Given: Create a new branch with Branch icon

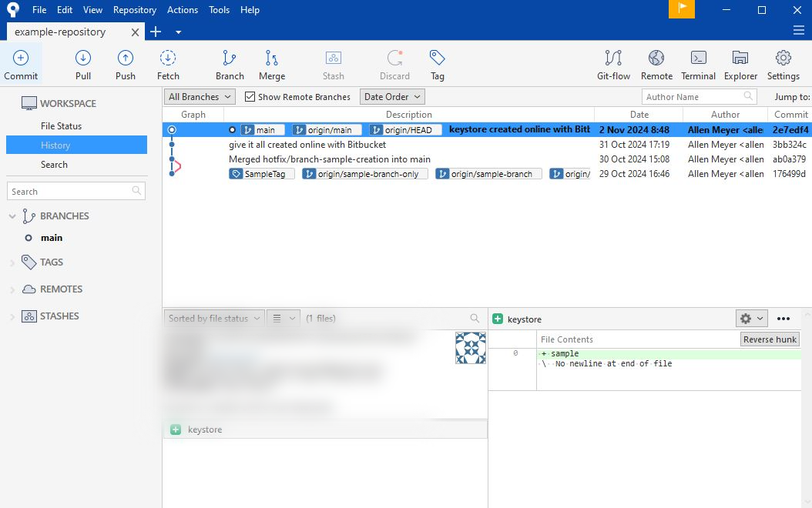Looking at the screenshot, I should (230, 58).
